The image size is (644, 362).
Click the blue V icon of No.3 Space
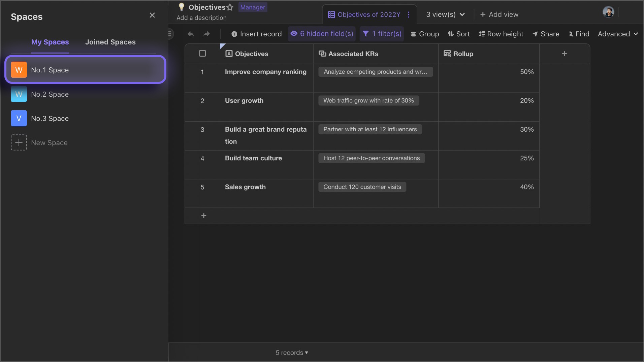19,119
